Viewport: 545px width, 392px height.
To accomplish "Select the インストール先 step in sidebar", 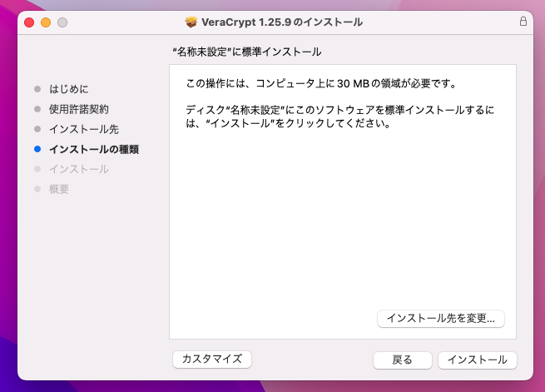I will click(83, 129).
